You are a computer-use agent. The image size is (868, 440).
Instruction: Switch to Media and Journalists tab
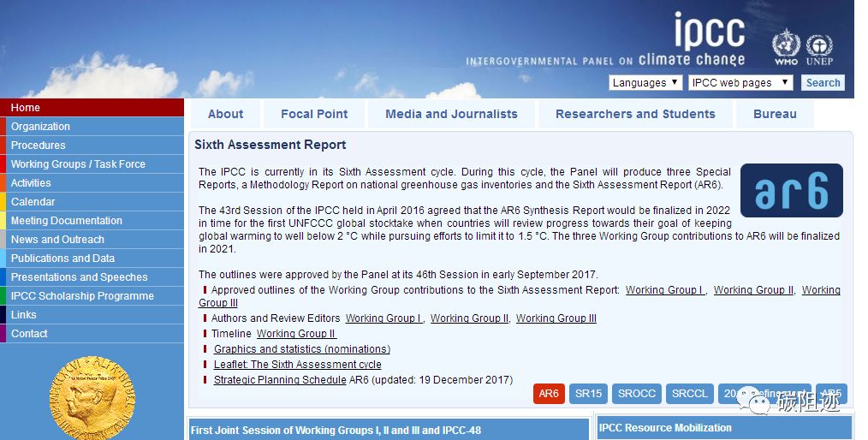451,114
